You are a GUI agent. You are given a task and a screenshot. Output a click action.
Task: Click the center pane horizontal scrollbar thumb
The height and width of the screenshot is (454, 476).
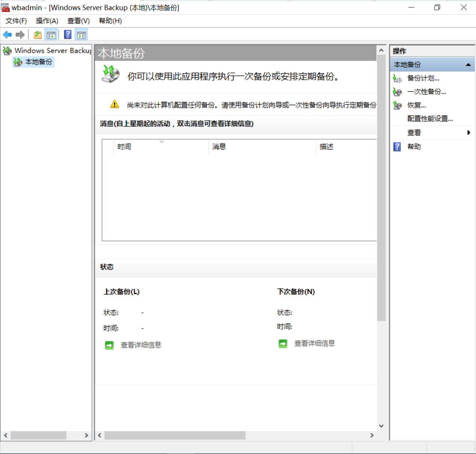click(x=175, y=435)
